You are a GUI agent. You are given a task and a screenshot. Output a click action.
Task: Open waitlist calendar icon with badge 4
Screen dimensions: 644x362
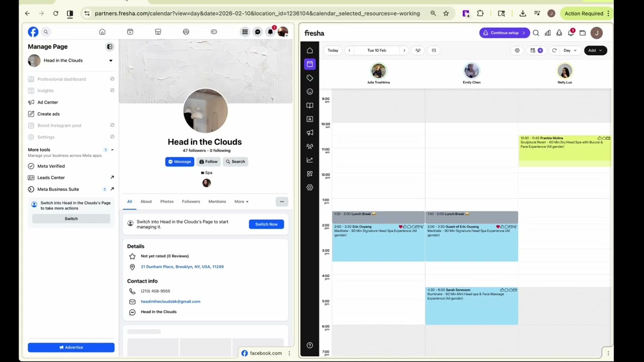click(x=536, y=50)
